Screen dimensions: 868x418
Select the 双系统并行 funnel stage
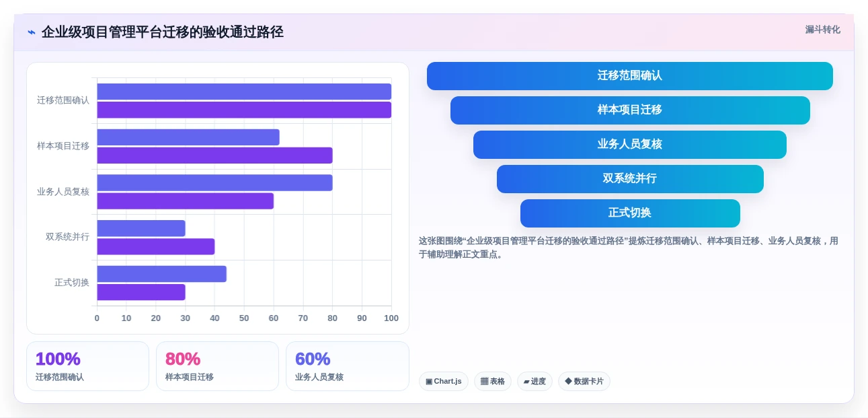(x=630, y=179)
